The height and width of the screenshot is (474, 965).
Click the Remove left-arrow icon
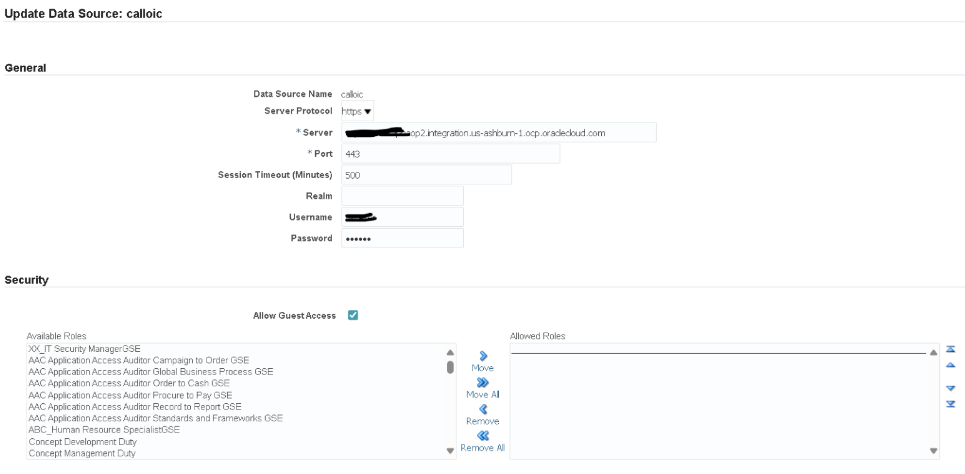click(x=483, y=408)
